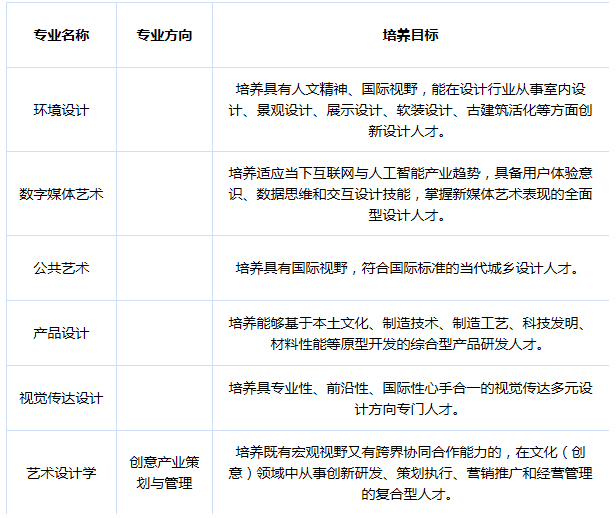Select the 产品设计 major name cell

(x=61, y=333)
